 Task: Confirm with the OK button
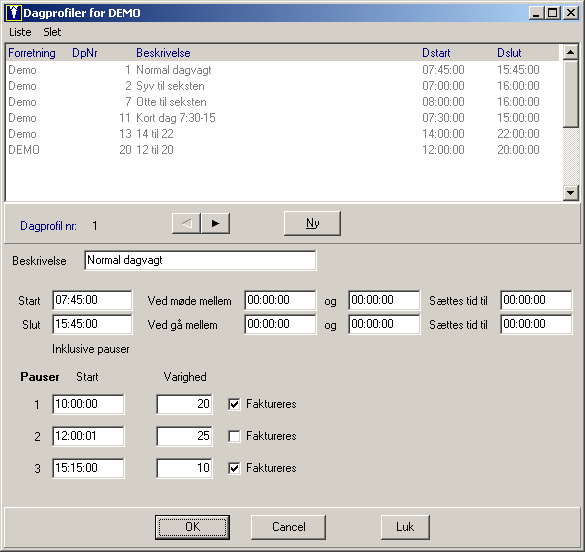coord(193,527)
